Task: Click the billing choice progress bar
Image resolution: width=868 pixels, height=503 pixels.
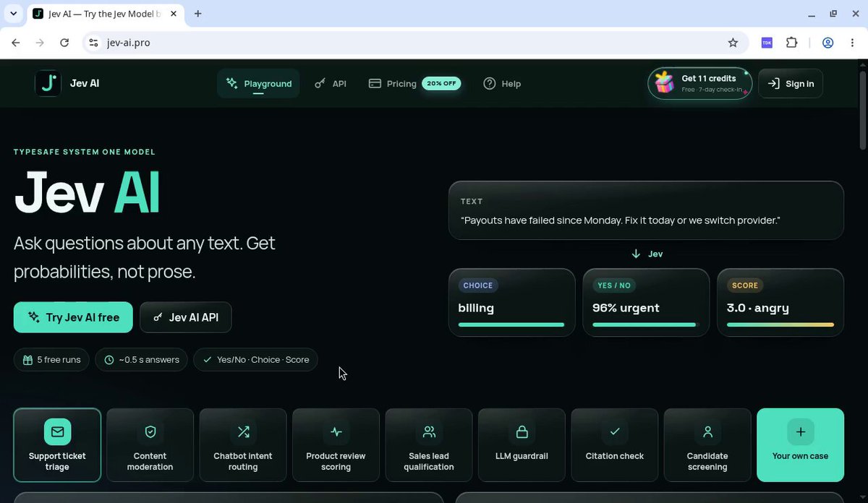Action: 511,324
